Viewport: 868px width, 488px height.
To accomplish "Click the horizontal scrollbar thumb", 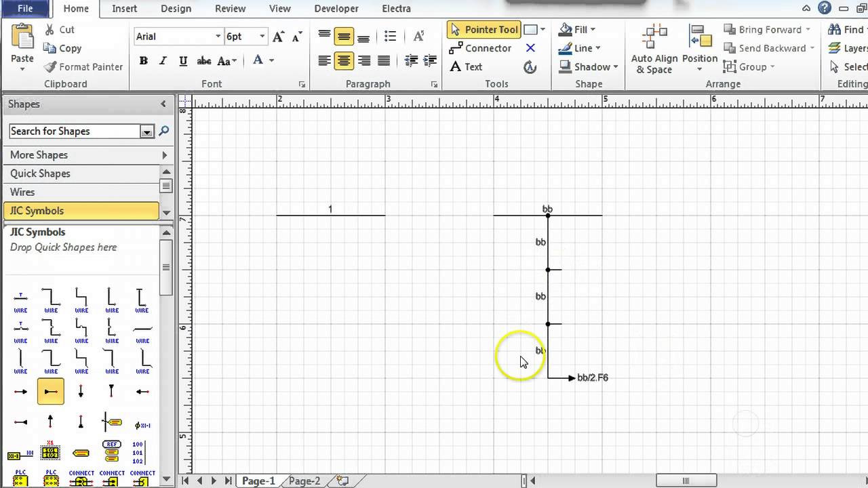I will coord(686,481).
